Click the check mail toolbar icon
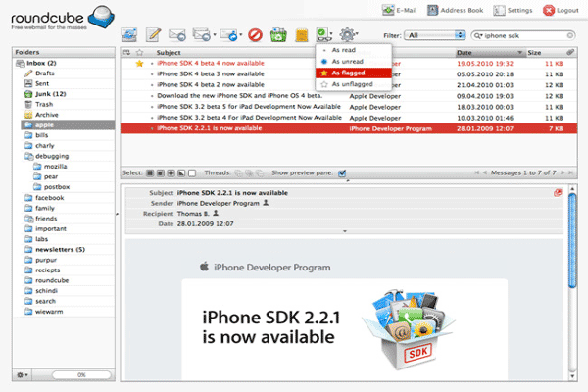Image resolution: width=588 pixels, height=392 pixels. [x=130, y=35]
